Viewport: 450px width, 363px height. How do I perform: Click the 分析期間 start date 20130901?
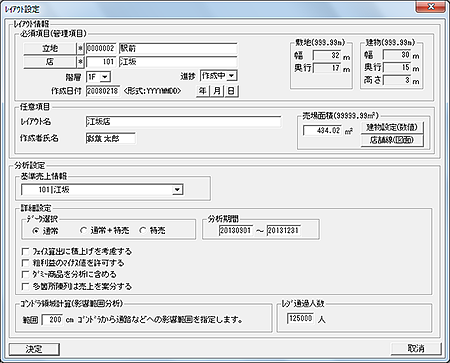[235, 231]
